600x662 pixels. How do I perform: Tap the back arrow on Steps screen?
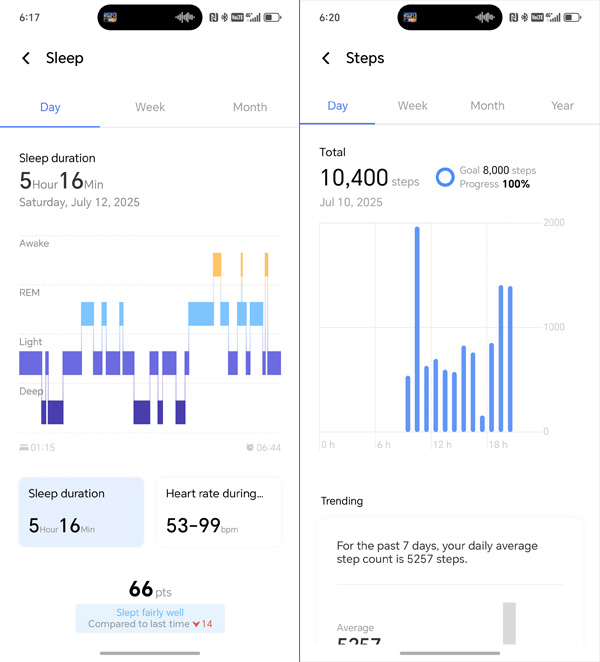(x=326, y=58)
